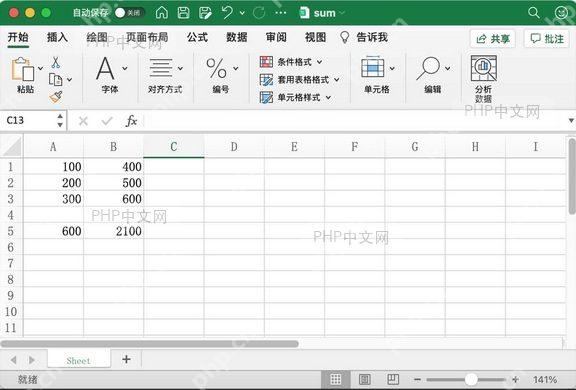Open 条件格式 conditional formatting menu

(291, 62)
